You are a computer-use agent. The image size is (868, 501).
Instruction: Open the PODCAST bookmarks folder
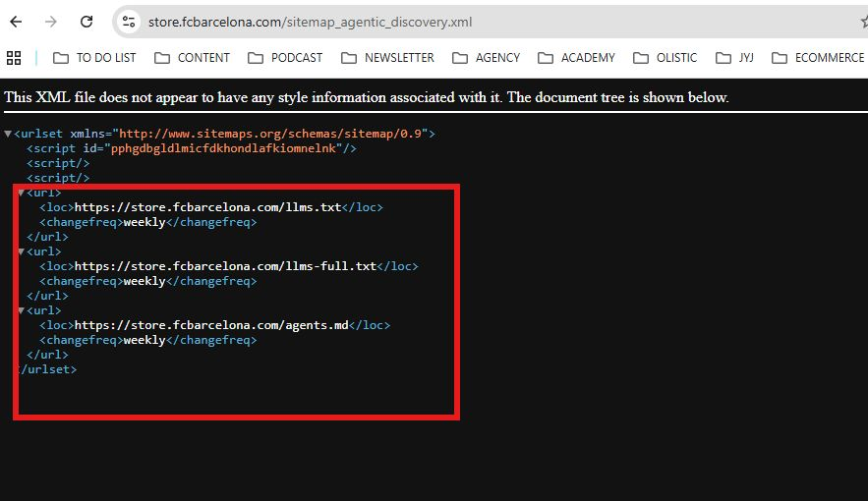click(x=285, y=58)
